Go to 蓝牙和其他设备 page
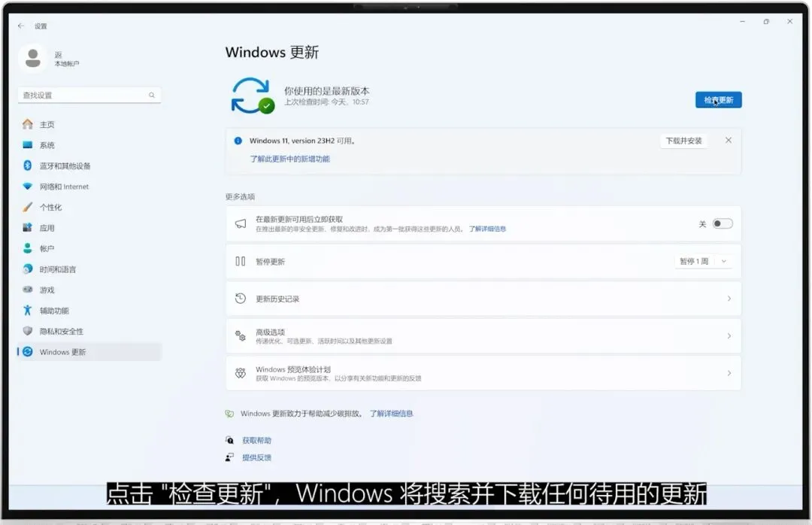This screenshot has width=812, height=525. coord(65,165)
